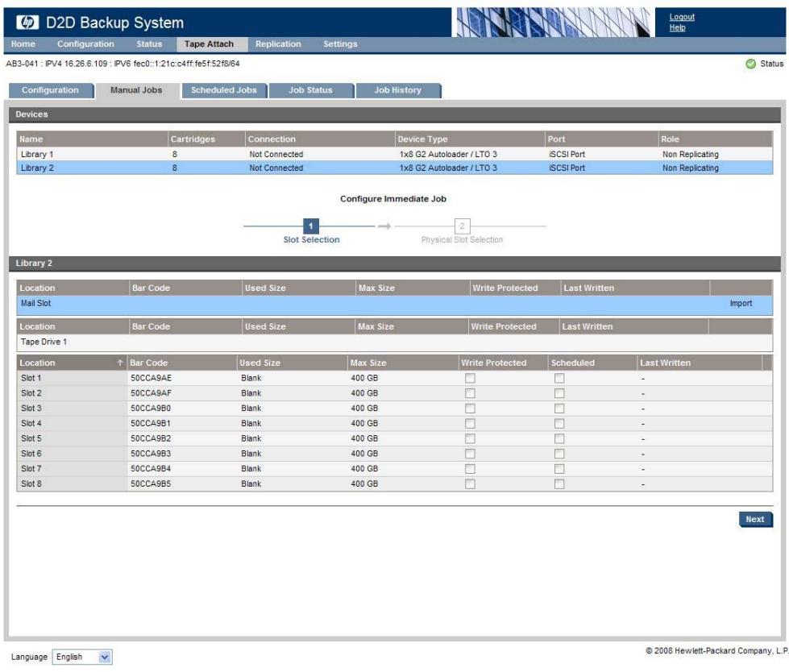This screenshot has width=789, height=672.
Task: Click bar code 50CCA9B5
Action: 151,484
